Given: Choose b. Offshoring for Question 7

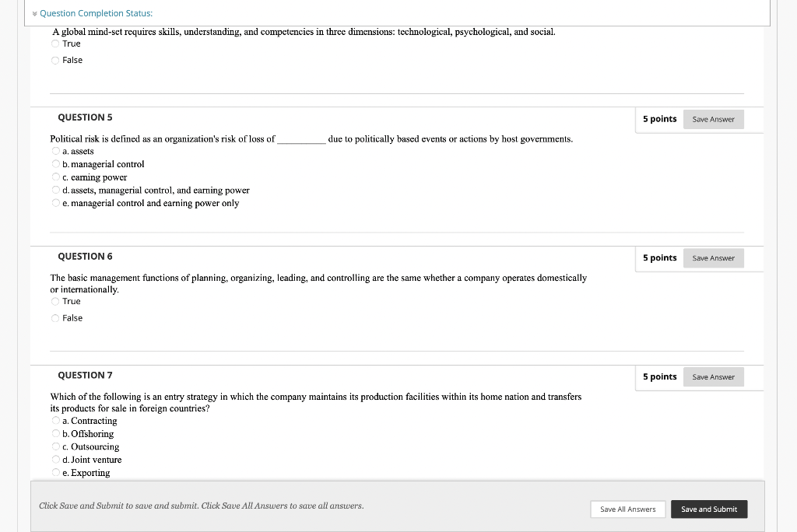Looking at the screenshot, I should (x=55, y=434).
